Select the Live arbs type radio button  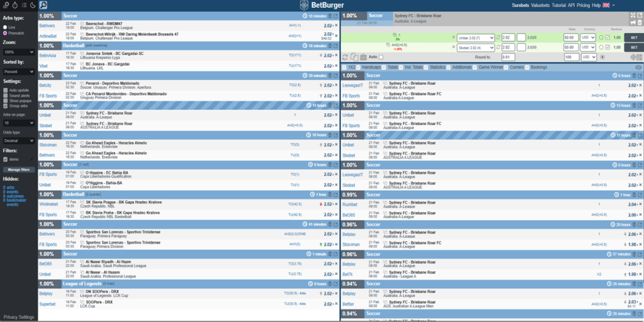click(6, 28)
